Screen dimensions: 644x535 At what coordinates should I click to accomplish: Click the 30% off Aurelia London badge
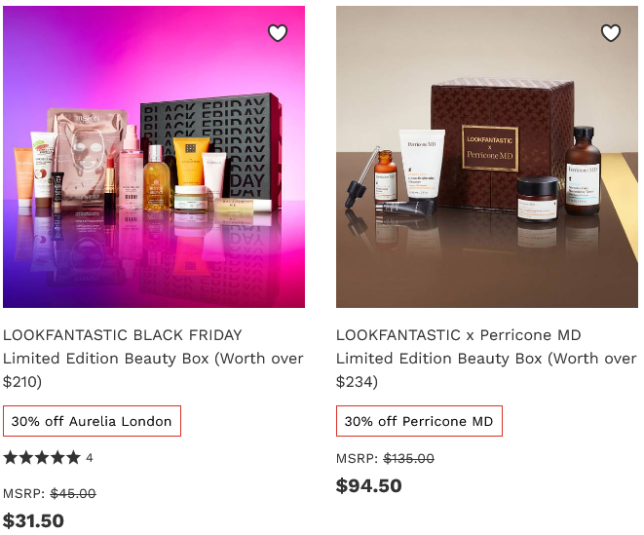(92, 421)
